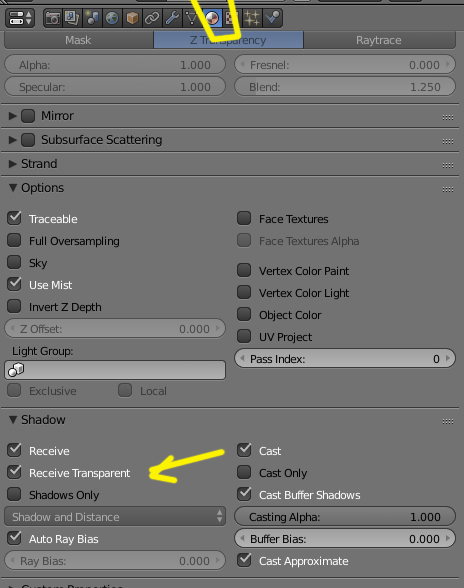Viewport: 464px width, 588px height.
Task: Enable the Full Oversampling checkbox
Action: [x=14, y=240]
